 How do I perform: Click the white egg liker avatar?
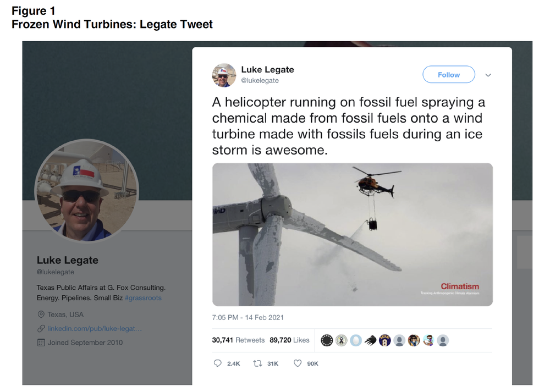pos(356,340)
